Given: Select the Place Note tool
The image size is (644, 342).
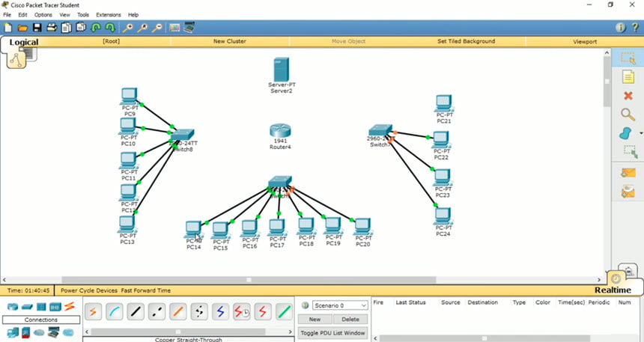Looking at the screenshot, I should click(628, 77).
